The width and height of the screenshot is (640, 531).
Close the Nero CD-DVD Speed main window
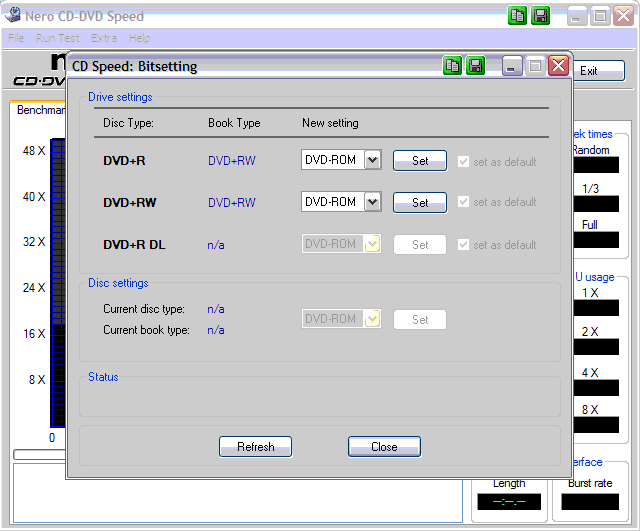coord(624,16)
